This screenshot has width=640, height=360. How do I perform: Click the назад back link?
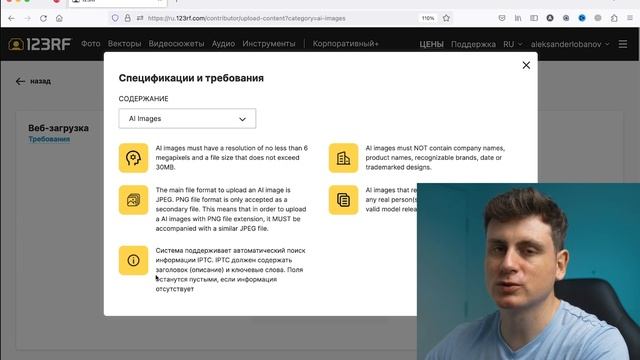tap(33, 81)
